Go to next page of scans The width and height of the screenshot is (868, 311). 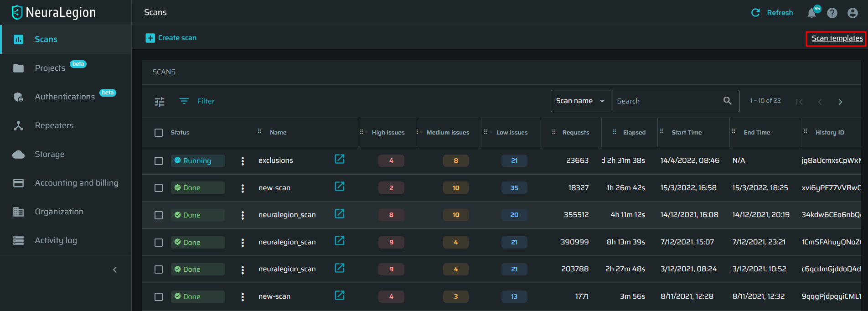pos(840,102)
